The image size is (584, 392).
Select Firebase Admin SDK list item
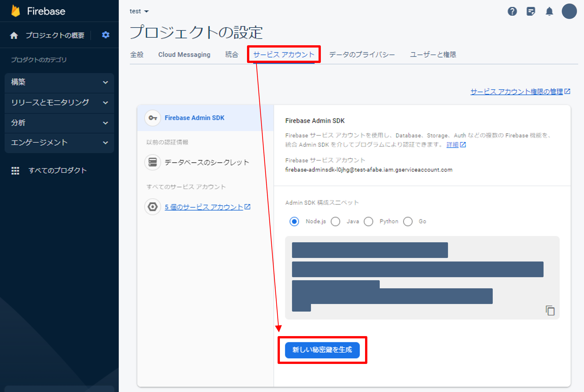tap(205, 118)
